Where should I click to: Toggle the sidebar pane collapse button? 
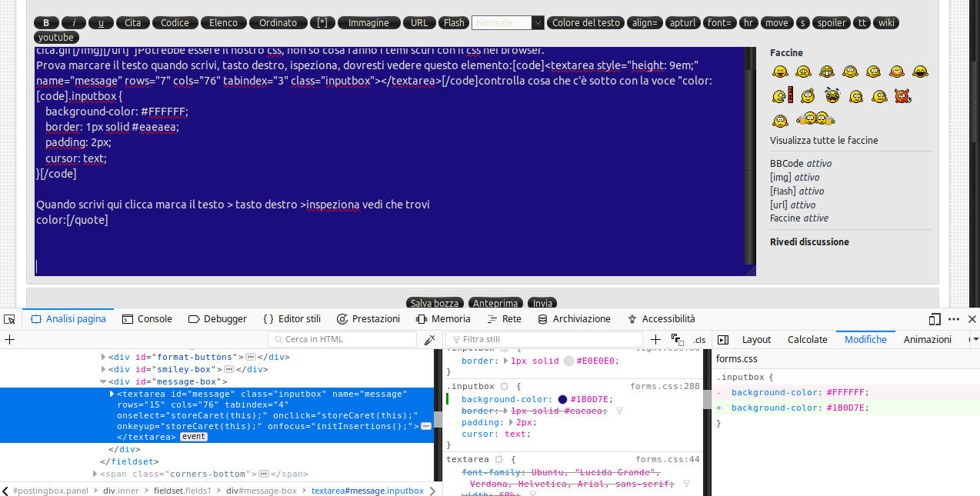click(x=723, y=339)
